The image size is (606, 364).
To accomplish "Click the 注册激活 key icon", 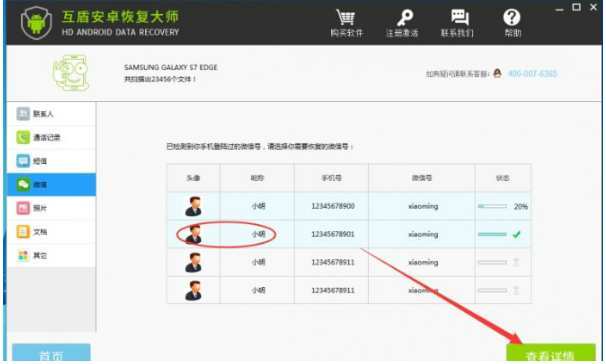I will [x=404, y=17].
